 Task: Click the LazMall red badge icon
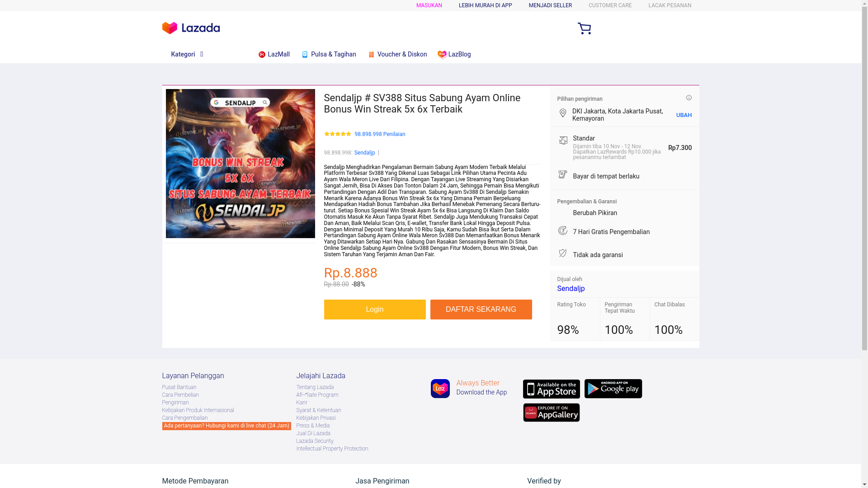point(262,55)
